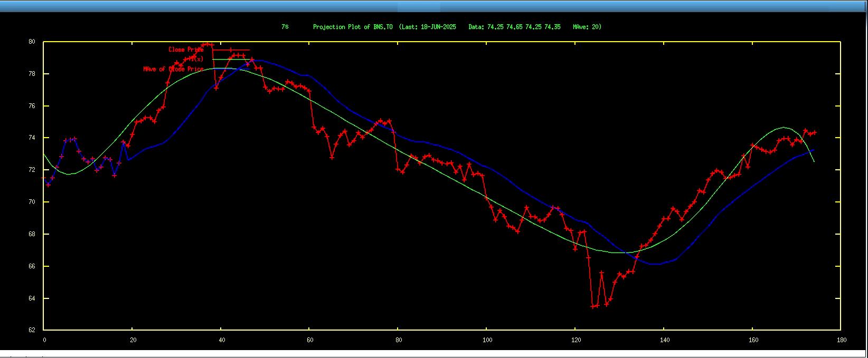Select the "7s" label in the plot header
The width and height of the screenshot is (868, 358).
tap(285, 27)
